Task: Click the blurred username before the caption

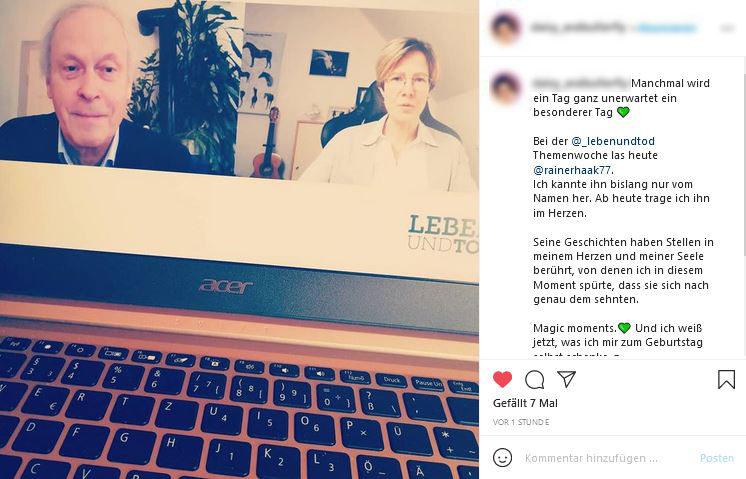Action: click(x=581, y=83)
